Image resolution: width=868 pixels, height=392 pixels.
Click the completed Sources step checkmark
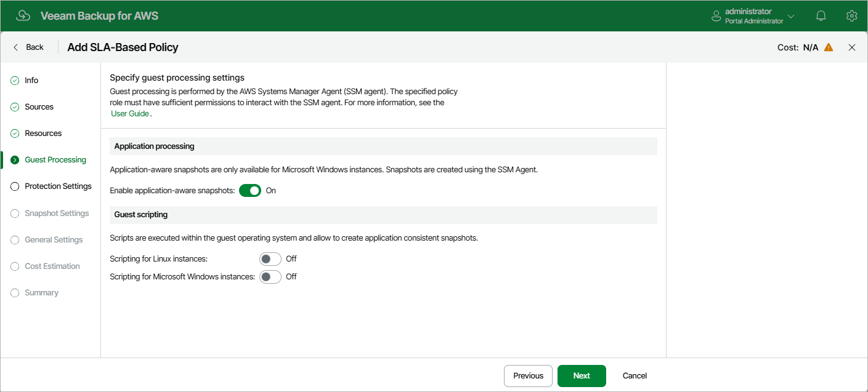point(15,106)
